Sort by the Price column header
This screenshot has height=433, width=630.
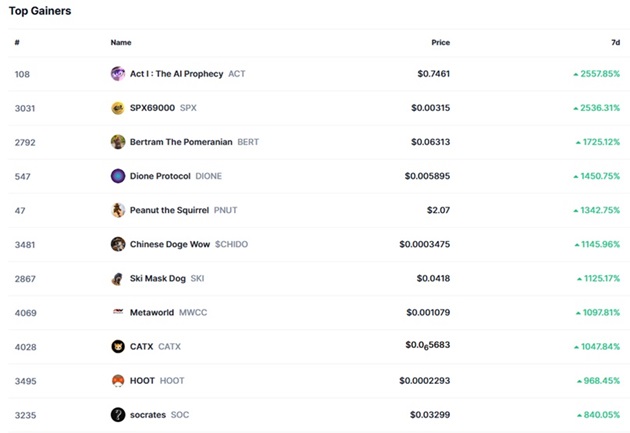point(440,42)
